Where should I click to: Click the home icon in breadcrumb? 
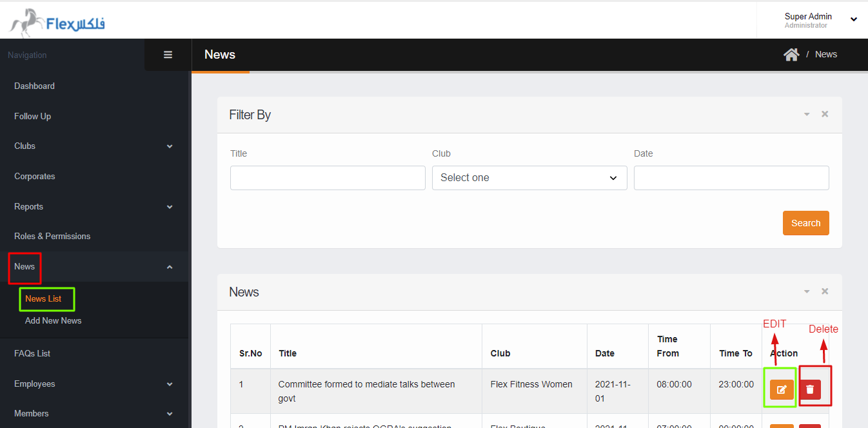click(791, 55)
